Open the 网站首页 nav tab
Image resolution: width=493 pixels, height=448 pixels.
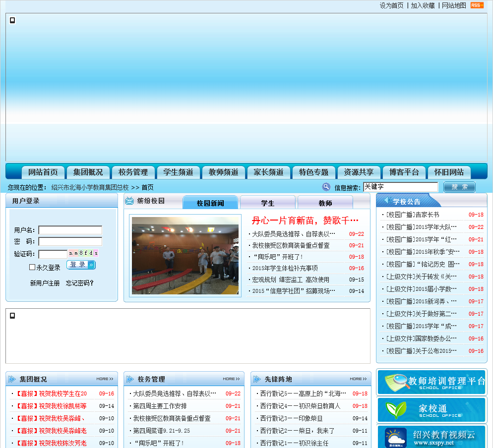coord(43,172)
